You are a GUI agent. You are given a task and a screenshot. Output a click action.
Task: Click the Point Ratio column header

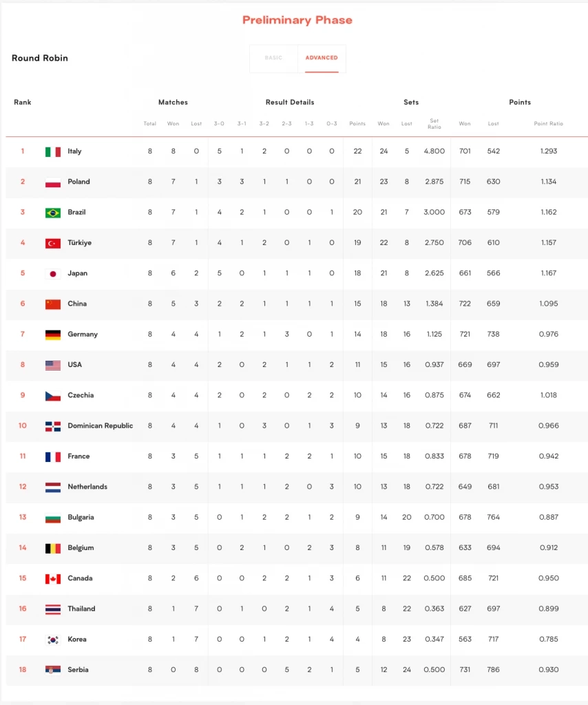[x=548, y=124]
